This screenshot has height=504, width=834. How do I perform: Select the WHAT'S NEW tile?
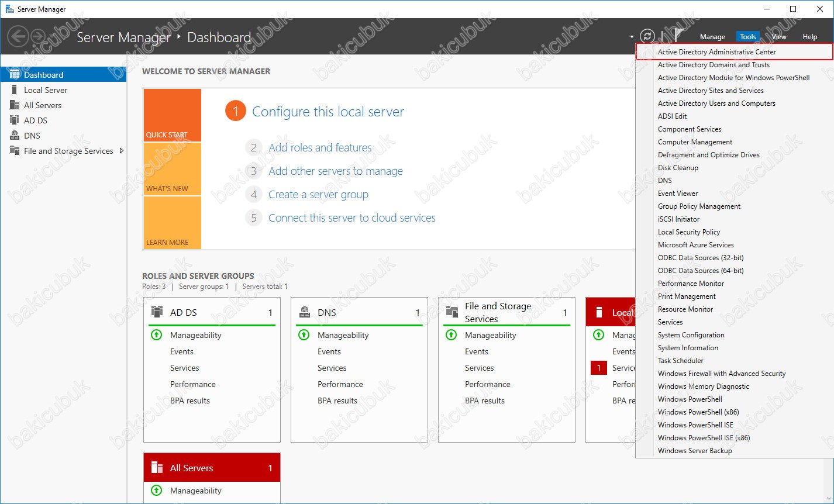173,169
